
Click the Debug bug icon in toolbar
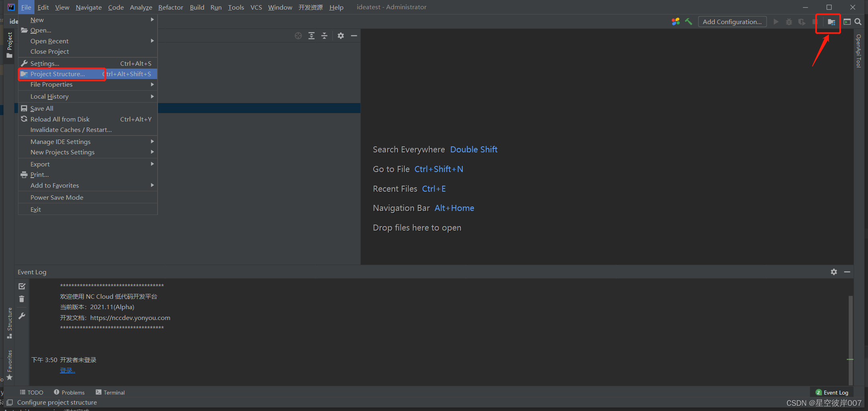coord(789,22)
